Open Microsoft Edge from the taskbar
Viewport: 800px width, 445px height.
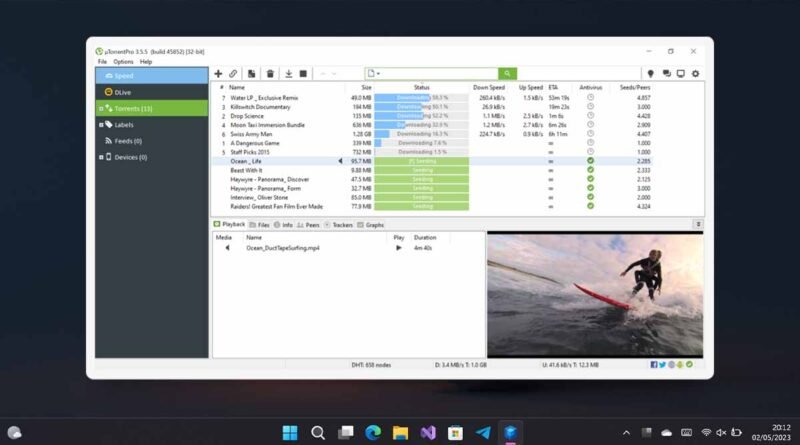pos(373,433)
